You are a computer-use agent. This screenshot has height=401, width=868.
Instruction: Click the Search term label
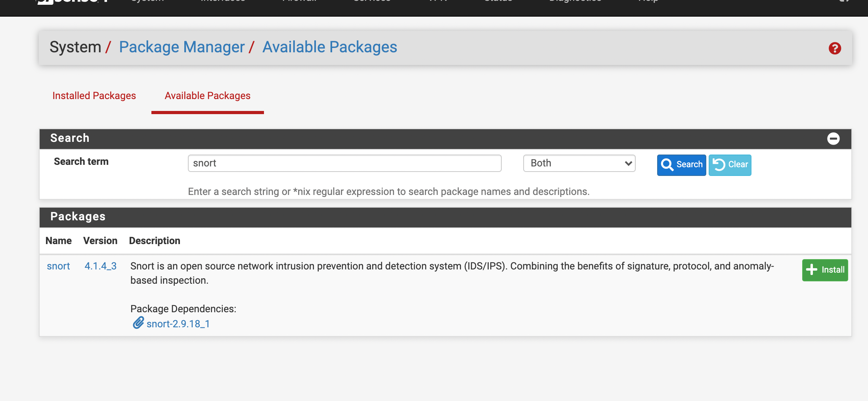point(81,162)
